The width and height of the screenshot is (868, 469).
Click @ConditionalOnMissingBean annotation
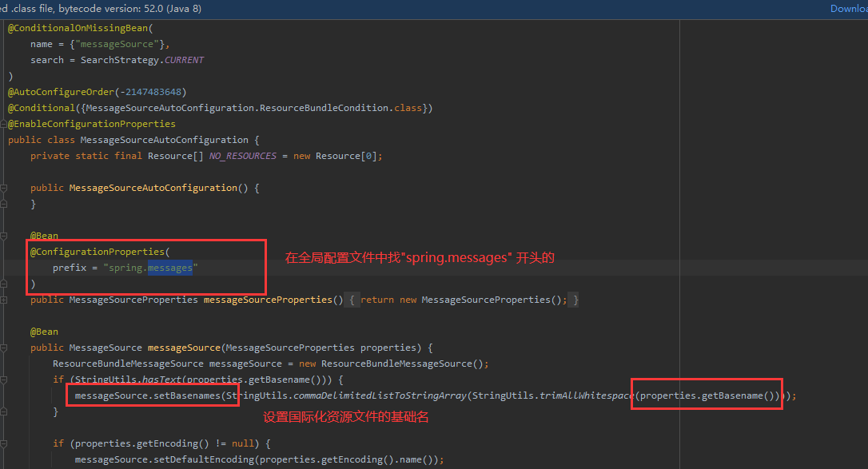[x=78, y=28]
